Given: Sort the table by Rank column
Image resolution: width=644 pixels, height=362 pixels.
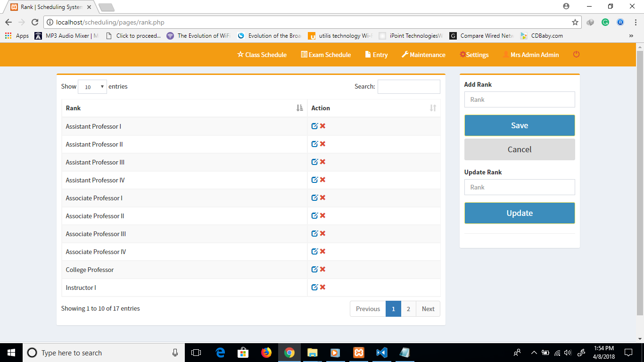Looking at the screenshot, I should click(x=184, y=108).
